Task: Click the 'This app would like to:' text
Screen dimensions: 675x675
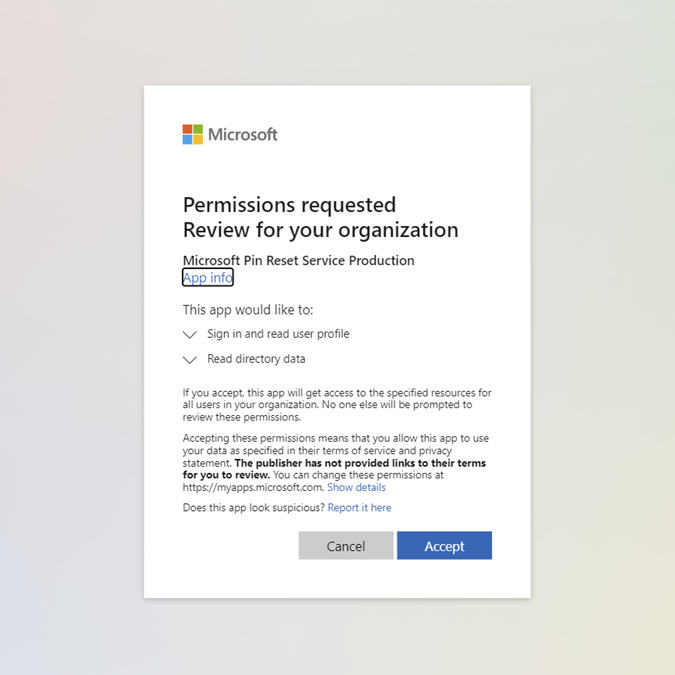Action: point(247,310)
